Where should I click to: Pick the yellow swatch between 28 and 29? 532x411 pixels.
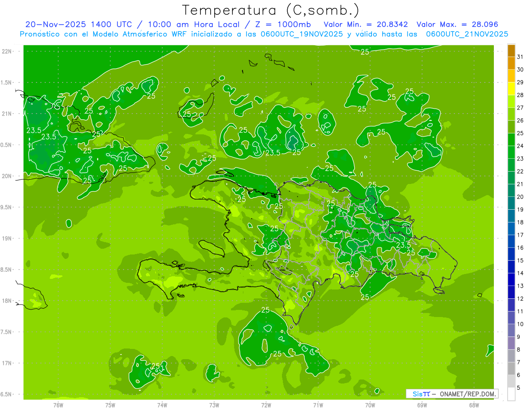pyautogui.click(x=511, y=89)
